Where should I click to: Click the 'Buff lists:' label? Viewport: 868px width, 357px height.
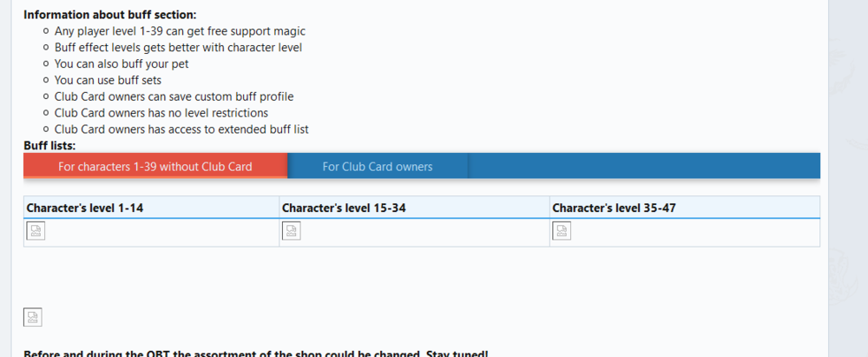[49, 145]
